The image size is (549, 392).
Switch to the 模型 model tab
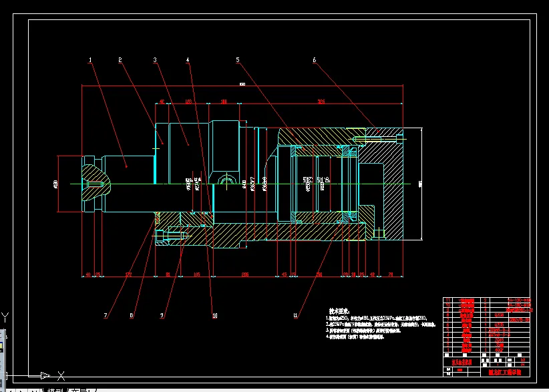(55, 391)
